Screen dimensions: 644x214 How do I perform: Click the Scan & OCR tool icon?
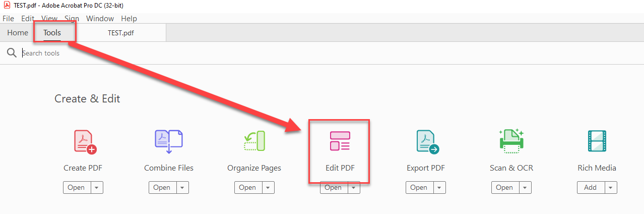click(511, 141)
